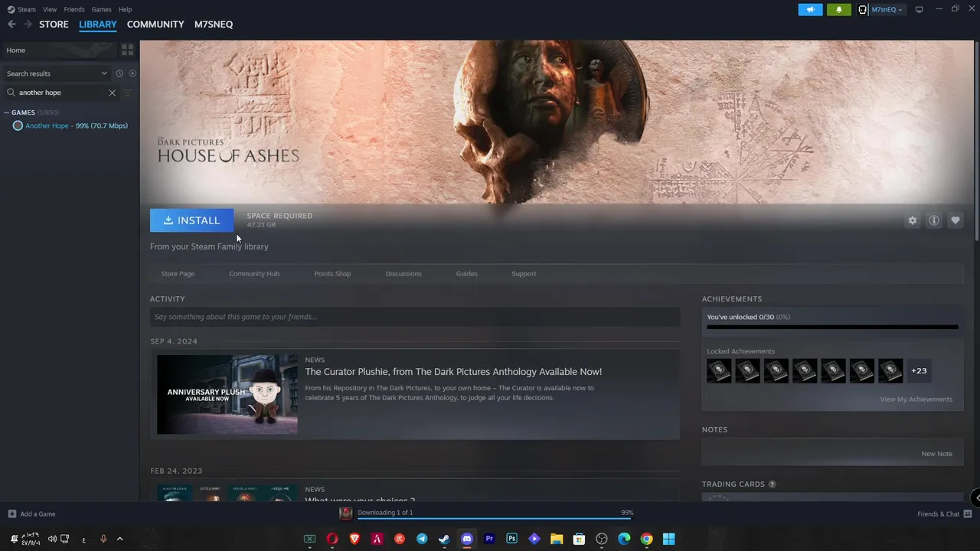Click the activity status input box

coord(415,317)
